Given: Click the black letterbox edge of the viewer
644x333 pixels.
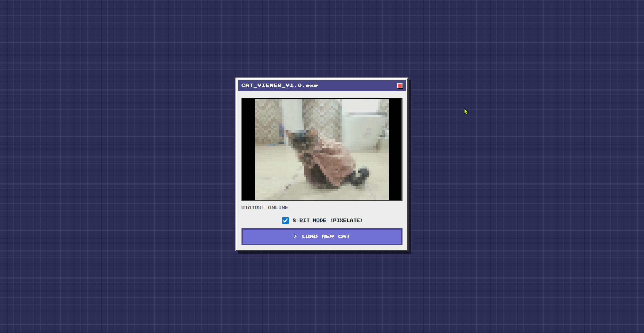Looking at the screenshot, I should coord(248,149).
